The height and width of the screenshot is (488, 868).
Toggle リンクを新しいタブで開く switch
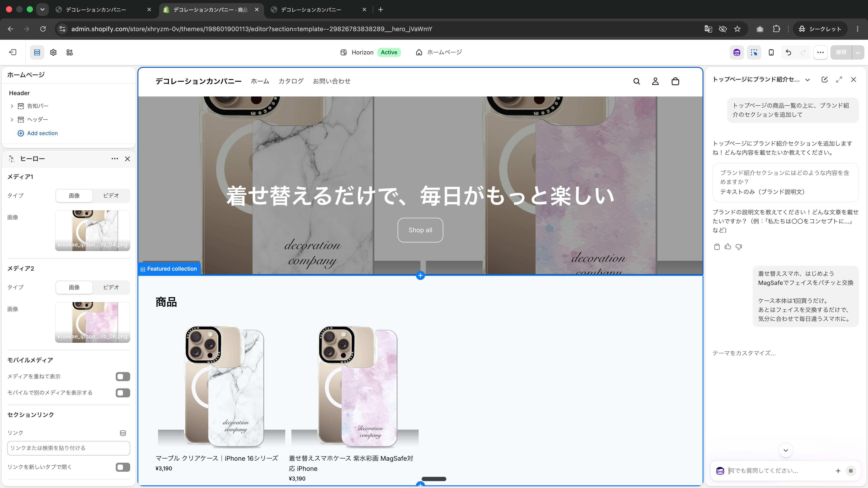pyautogui.click(x=123, y=467)
